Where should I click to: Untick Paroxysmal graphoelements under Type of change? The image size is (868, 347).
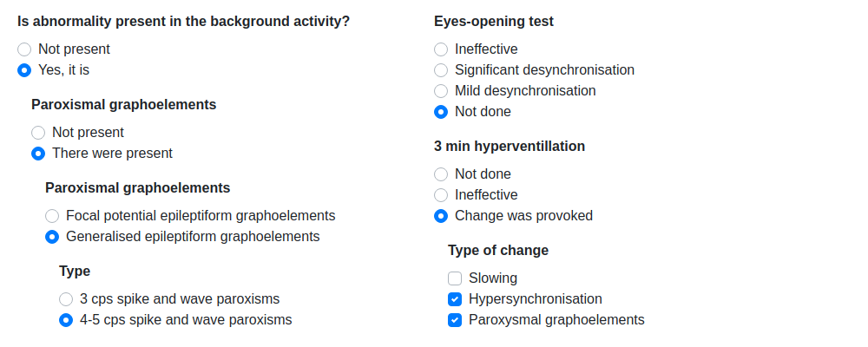(455, 320)
